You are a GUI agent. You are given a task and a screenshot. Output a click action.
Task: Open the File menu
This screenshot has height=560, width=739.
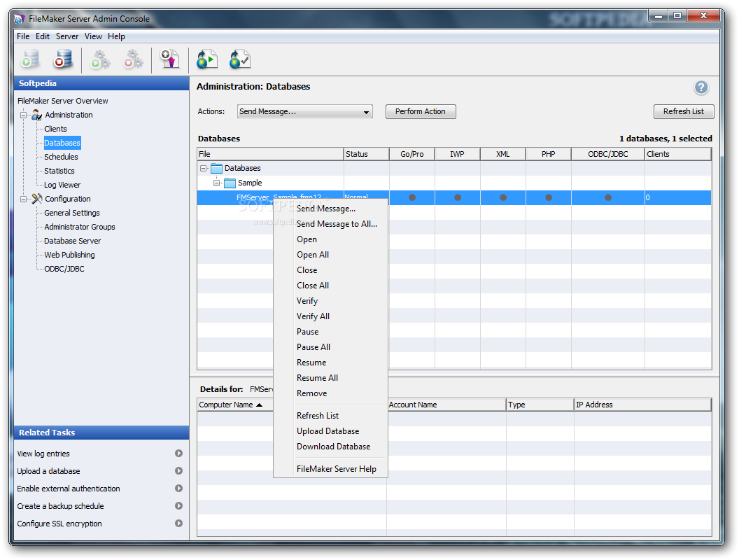click(23, 36)
